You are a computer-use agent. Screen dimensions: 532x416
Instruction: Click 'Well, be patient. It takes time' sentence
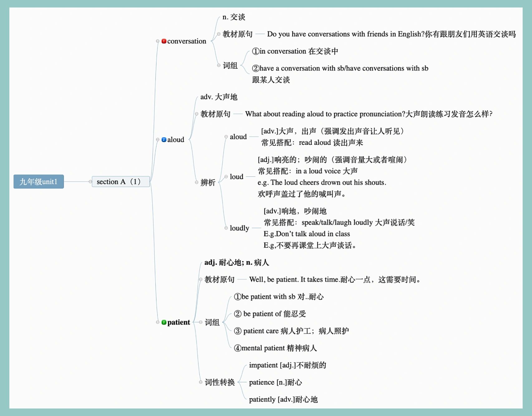335,279
